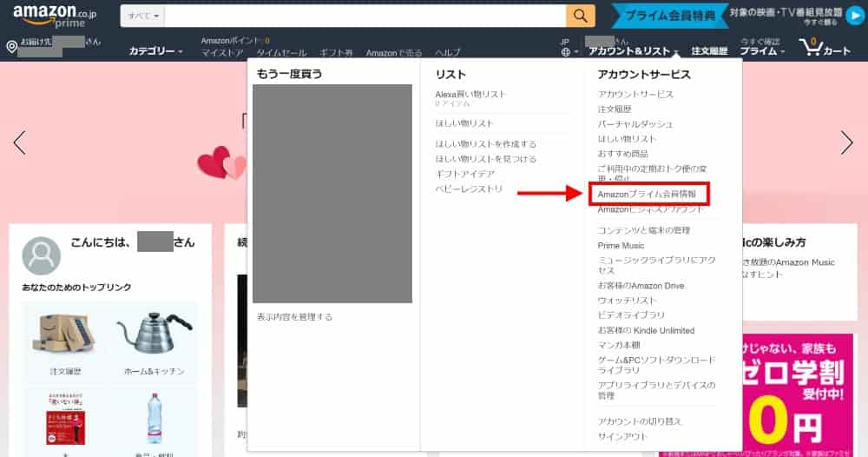The image size is (868, 457).
Task: Open マンガ本棚 link
Action: click(618, 345)
